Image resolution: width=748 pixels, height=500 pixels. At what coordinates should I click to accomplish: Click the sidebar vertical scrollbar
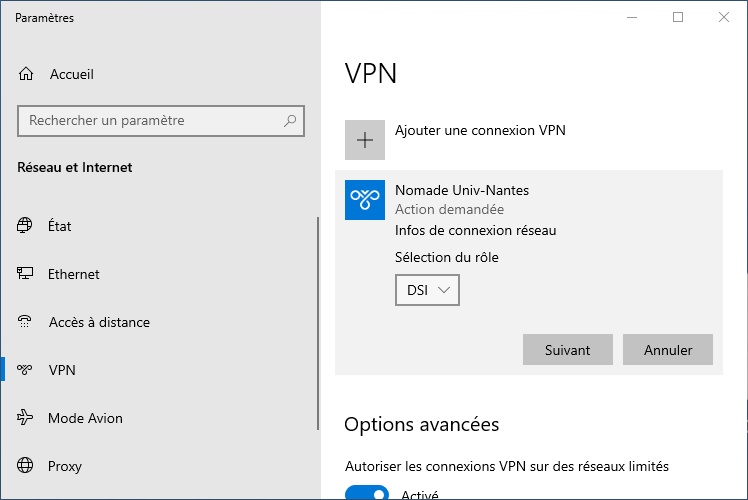[318, 300]
